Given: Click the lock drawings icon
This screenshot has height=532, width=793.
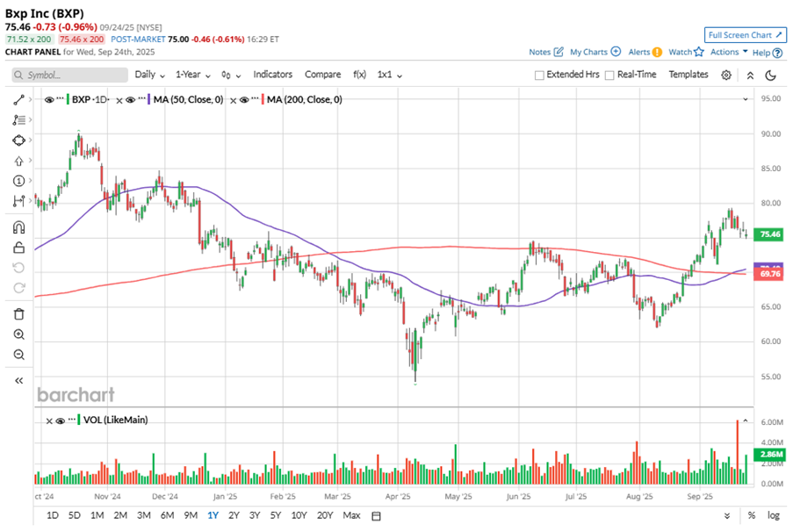Looking at the screenshot, I should tap(18, 248).
